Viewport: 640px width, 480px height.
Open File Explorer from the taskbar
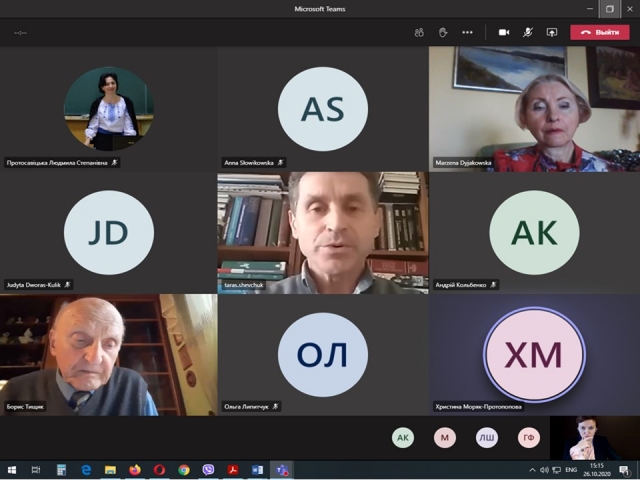tap(110, 470)
